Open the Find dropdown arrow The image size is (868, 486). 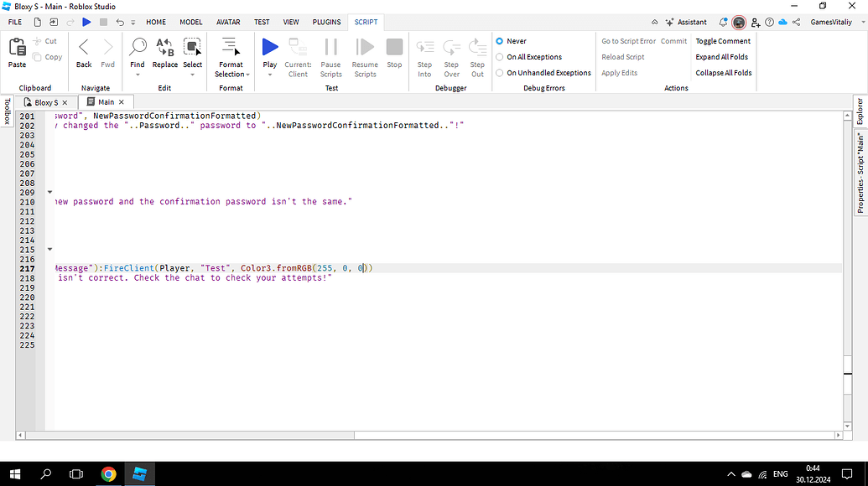(x=138, y=75)
